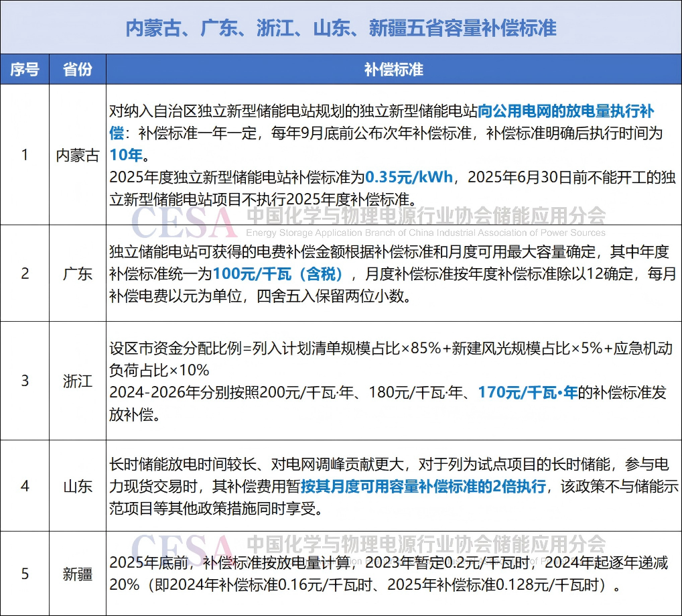Click the 序号 column header

point(25,70)
